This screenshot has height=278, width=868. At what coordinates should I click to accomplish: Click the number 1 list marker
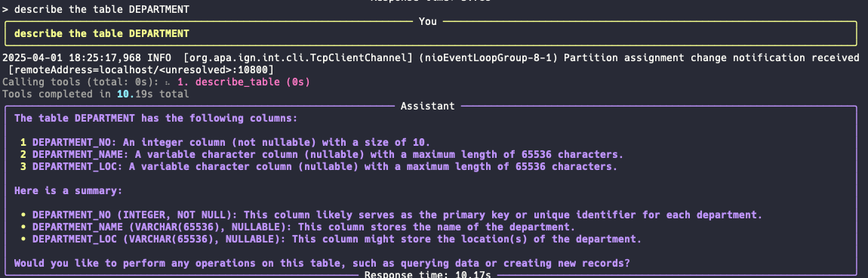[x=23, y=142]
